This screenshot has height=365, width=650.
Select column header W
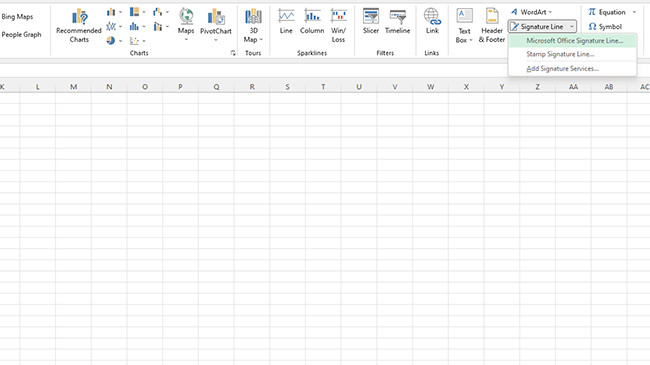click(431, 87)
